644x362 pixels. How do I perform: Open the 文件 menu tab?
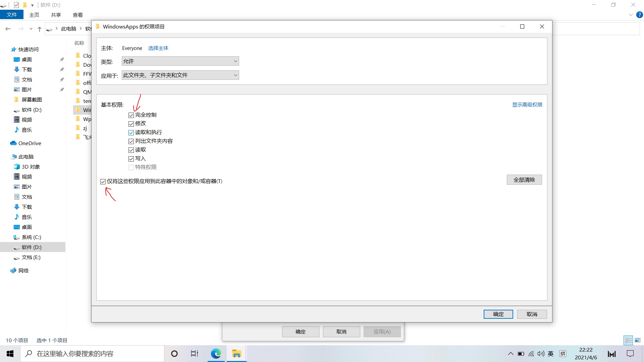click(12, 15)
